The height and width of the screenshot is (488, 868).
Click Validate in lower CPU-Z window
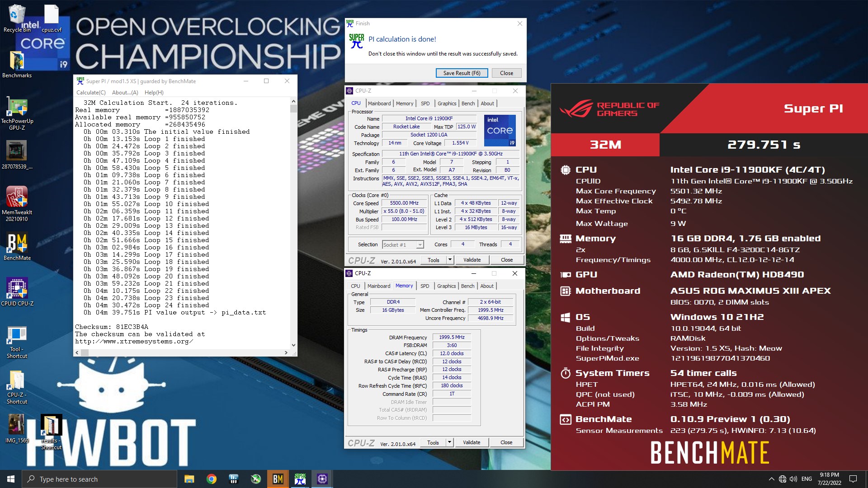[472, 442]
